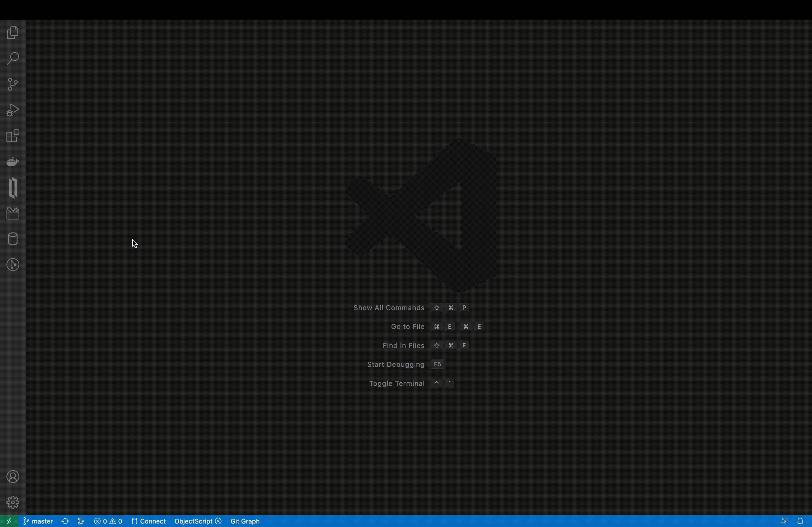Screen dimensions: 812x527
Task: Open the Accounts menu
Action: [13, 477]
